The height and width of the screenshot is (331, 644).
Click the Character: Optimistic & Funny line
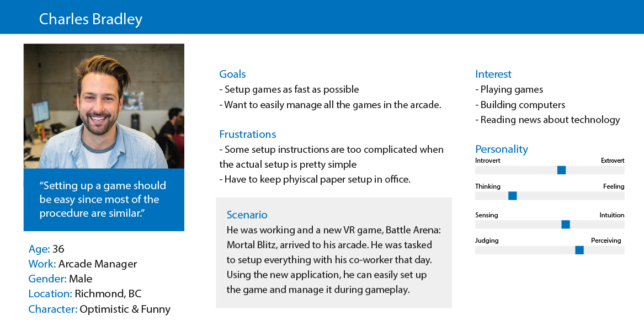pyautogui.click(x=99, y=309)
